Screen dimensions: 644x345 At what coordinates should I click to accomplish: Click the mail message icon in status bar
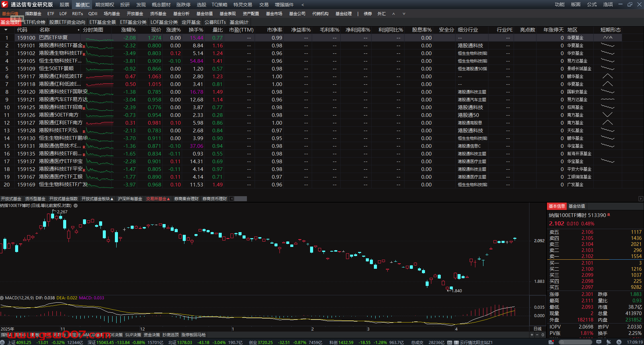[551, 342]
